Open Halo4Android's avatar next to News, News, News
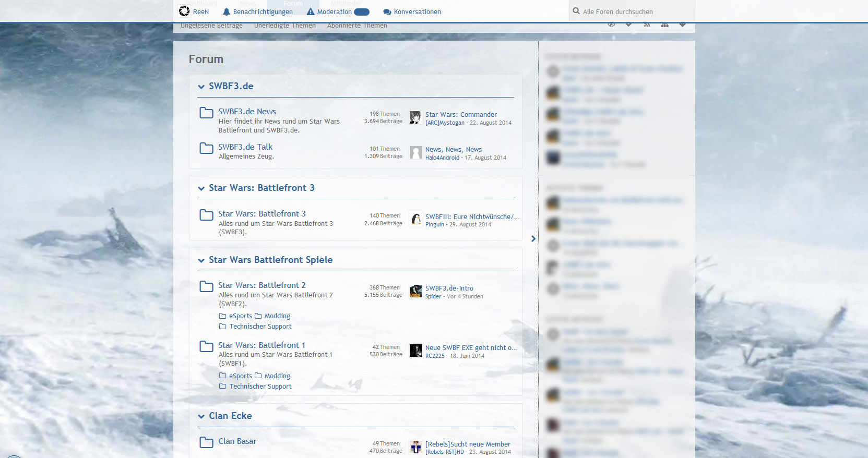Screen dimensions: 868x458 [415, 152]
